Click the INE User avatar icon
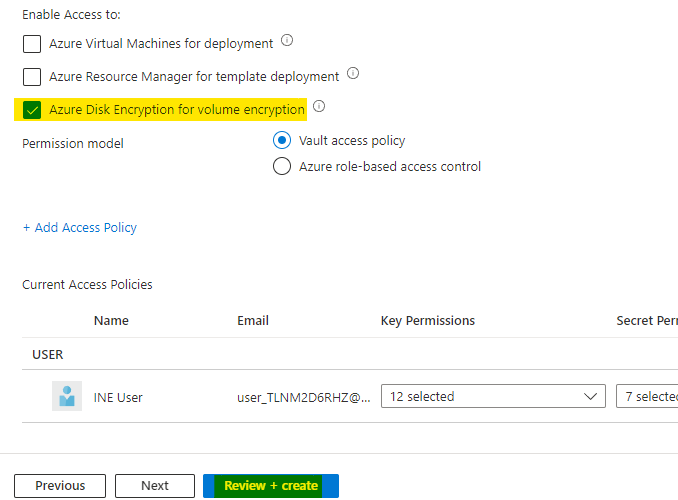This screenshot has height=500, width=678. [x=67, y=396]
